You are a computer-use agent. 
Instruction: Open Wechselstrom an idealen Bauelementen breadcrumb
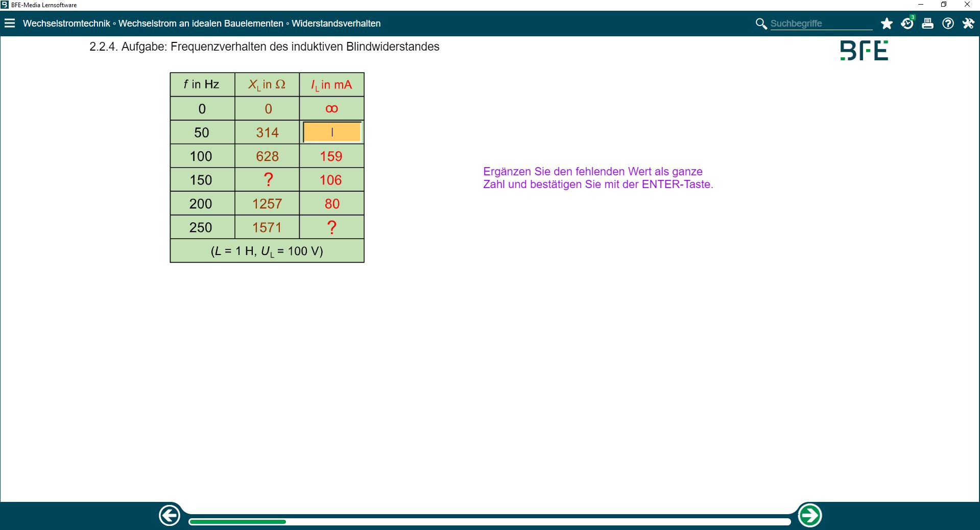[x=201, y=24]
